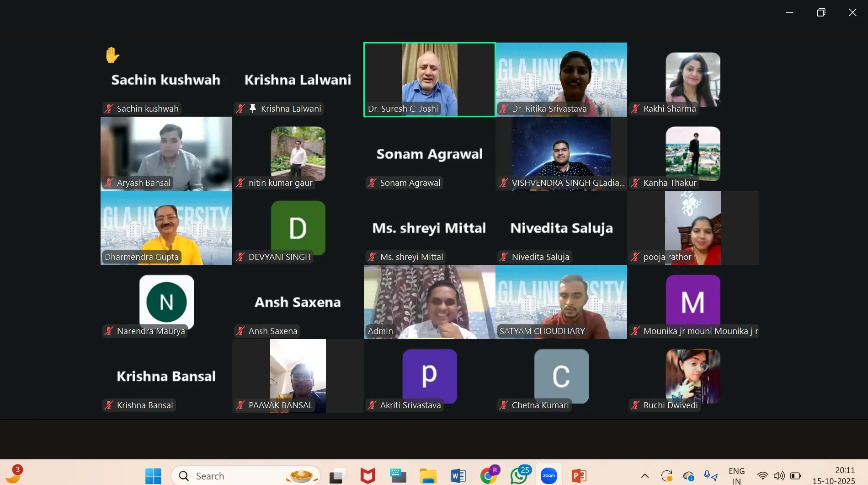
Task: Select the Admin participant video tile
Action: 429,302
